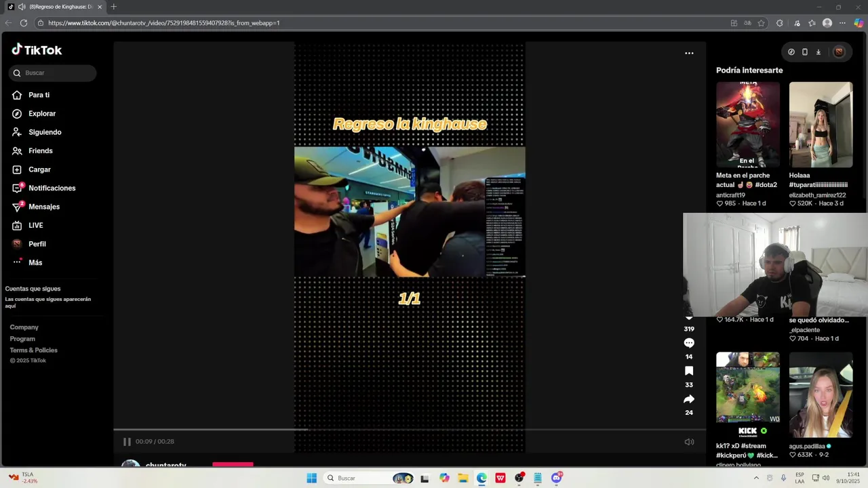Open the get app phone icon

(805, 52)
